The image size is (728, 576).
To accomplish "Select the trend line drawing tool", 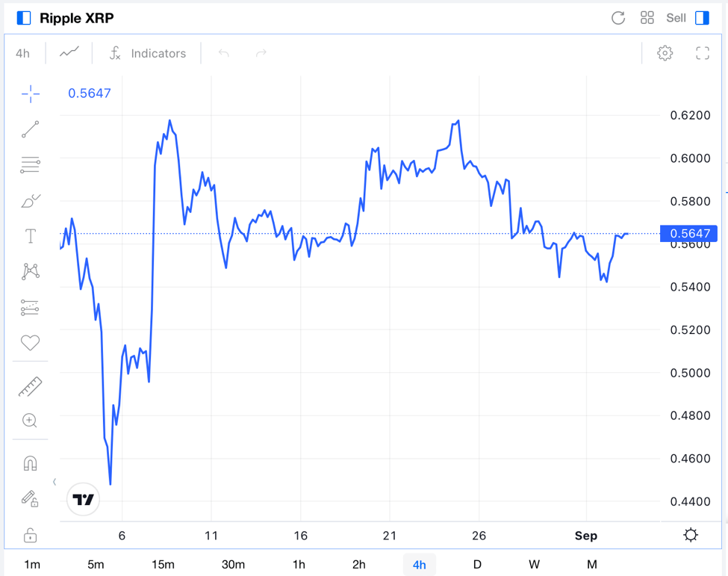I will [31, 129].
